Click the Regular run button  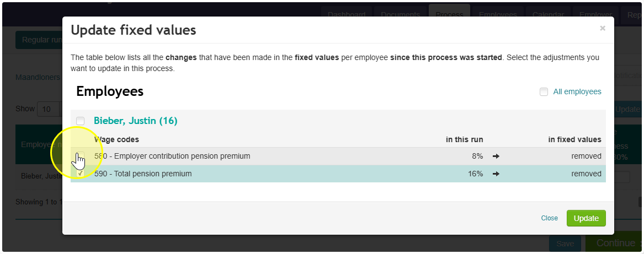coord(39,40)
